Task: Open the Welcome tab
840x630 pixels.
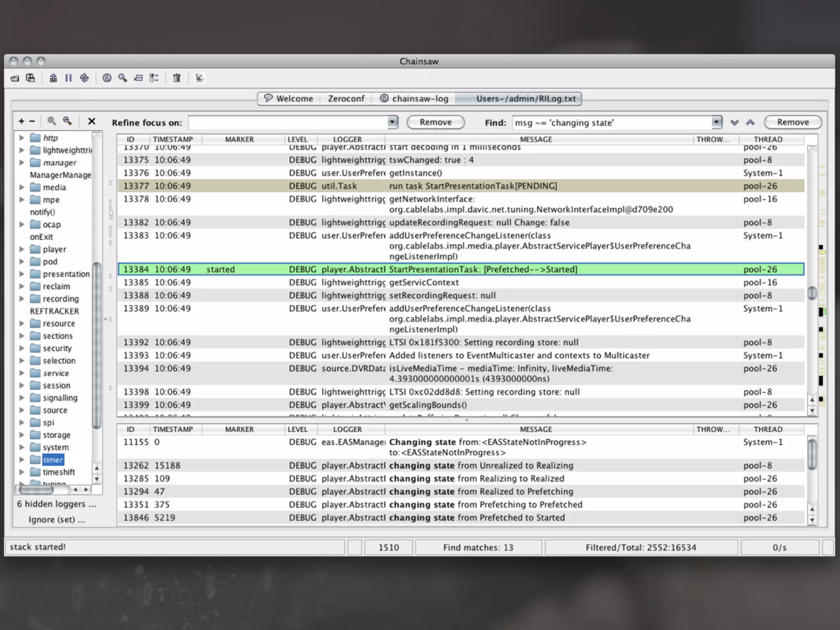Action: click(x=288, y=99)
